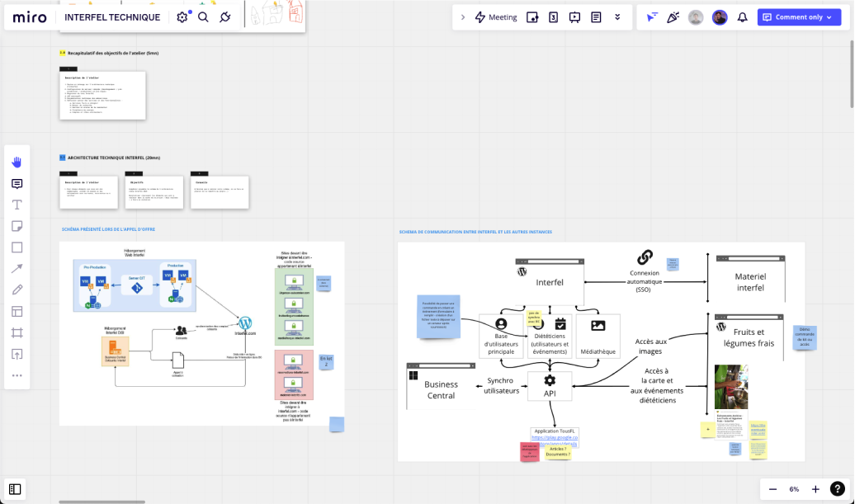Toggle collaborators' cursors visibility
Image resolution: width=855 pixels, height=504 pixels.
[652, 17]
